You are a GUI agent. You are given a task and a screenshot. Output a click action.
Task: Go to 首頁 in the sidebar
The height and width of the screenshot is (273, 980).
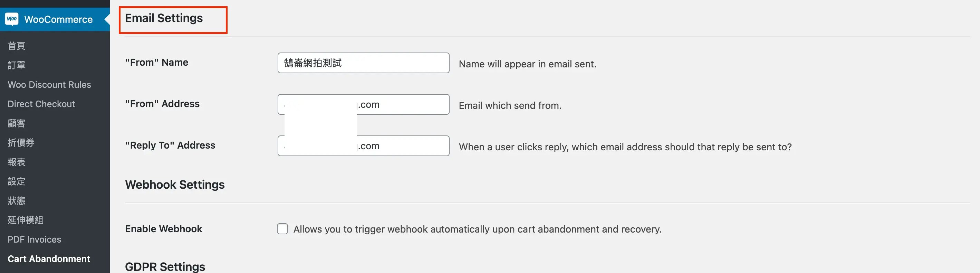[x=16, y=46]
